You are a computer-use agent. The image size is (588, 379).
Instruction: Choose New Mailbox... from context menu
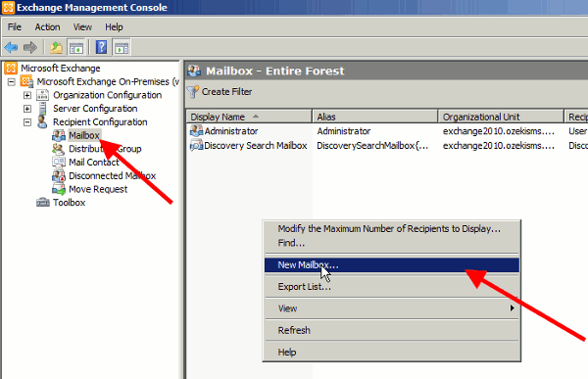click(x=392, y=265)
